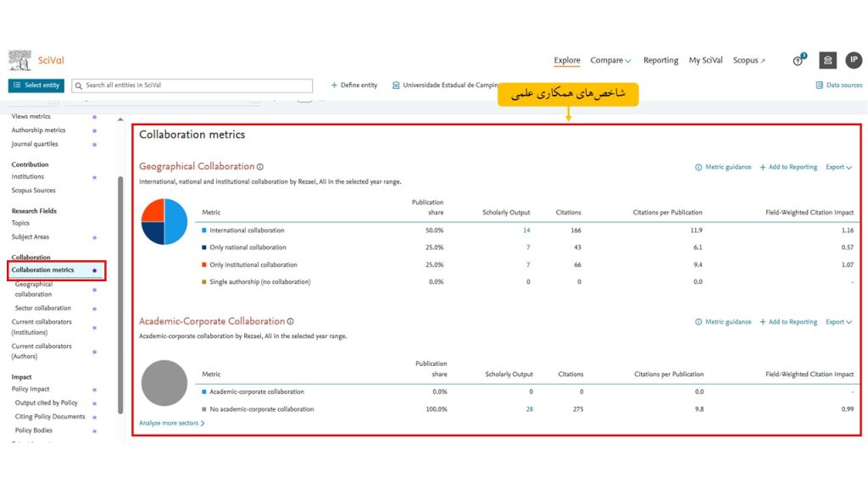Open Policy Impact in the sidebar

pos(31,389)
